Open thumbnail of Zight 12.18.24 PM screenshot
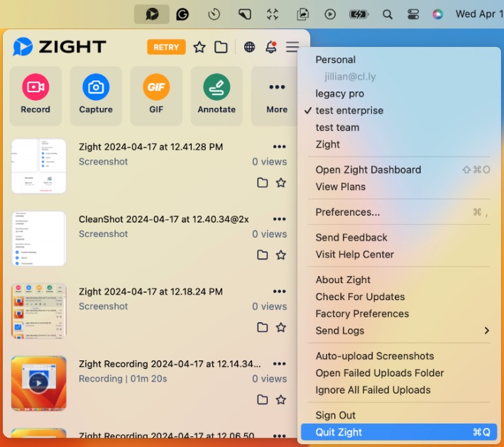 click(x=38, y=311)
